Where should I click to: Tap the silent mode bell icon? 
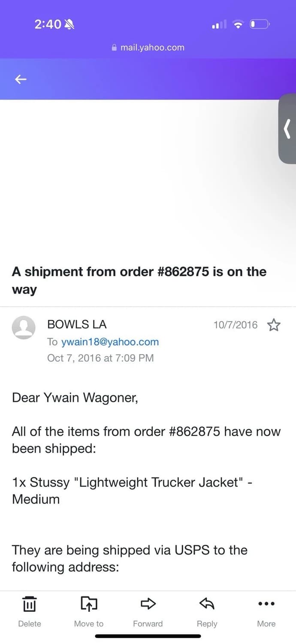point(69,25)
